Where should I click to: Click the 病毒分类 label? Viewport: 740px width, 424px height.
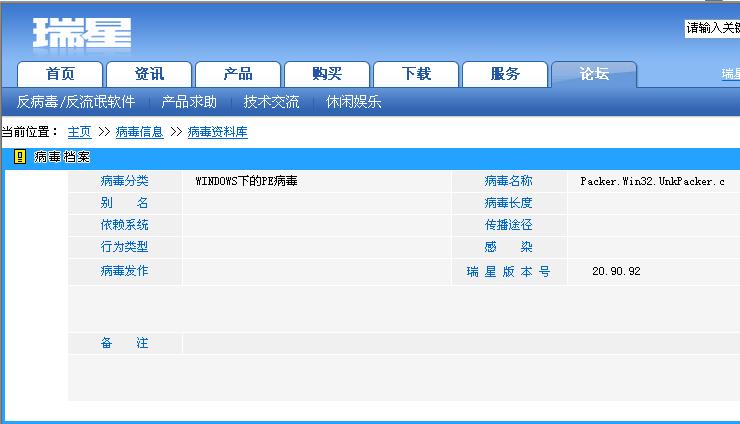pos(125,181)
